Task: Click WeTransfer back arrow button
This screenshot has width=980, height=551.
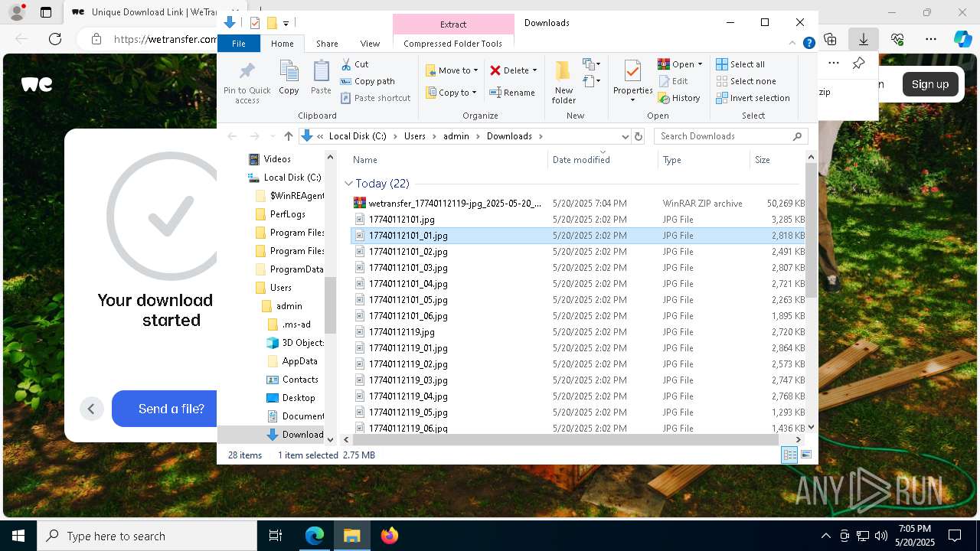Action: coord(91,409)
